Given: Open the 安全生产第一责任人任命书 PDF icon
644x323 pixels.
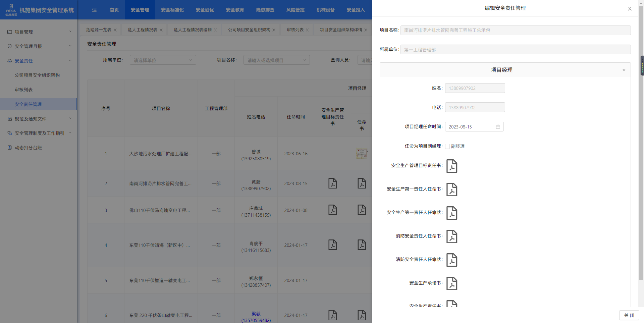Looking at the screenshot, I should (451, 190).
